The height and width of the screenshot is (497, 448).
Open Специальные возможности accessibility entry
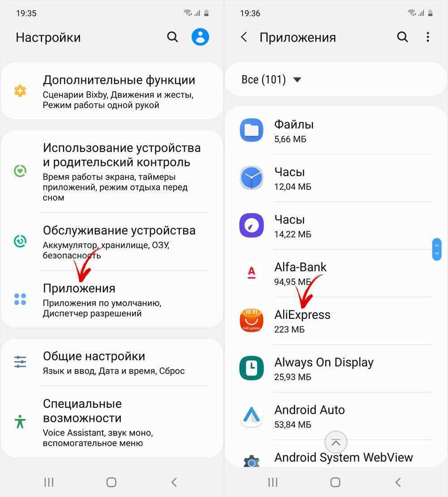[112, 422]
